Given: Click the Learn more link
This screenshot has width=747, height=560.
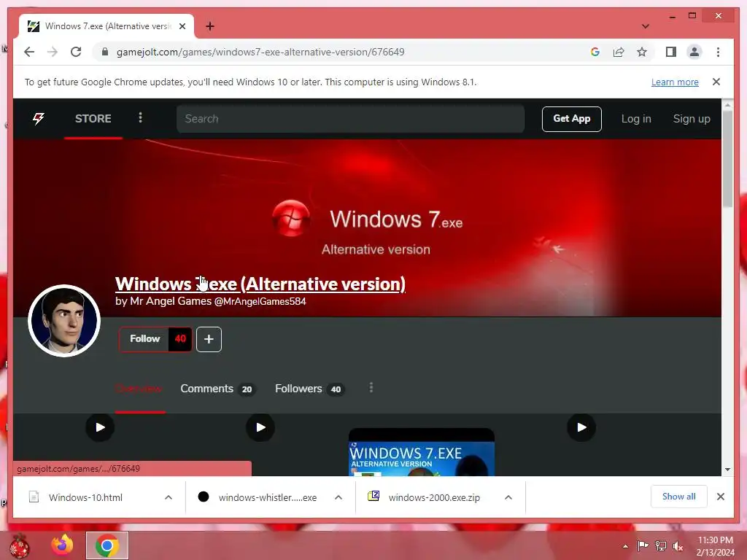Looking at the screenshot, I should point(675,82).
